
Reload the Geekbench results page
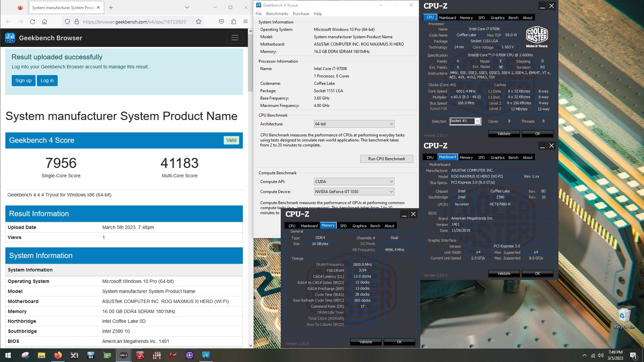33,22
